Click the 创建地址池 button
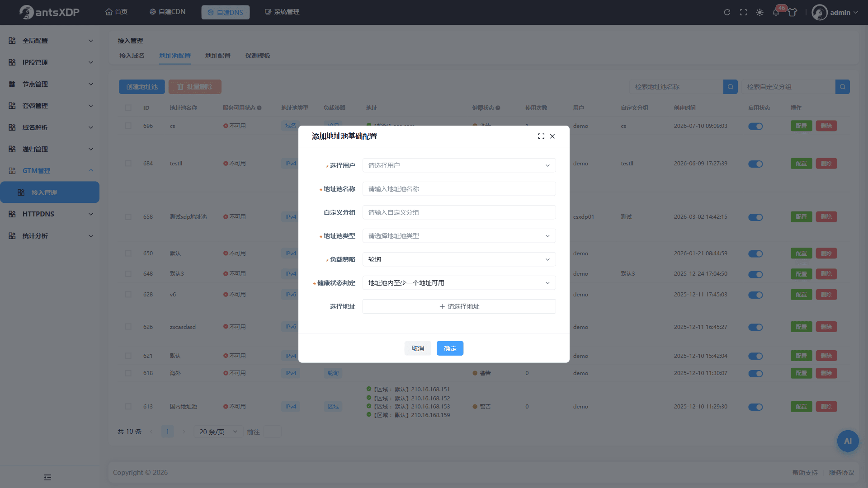Viewport: 868px width, 488px height. [x=142, y=87]
